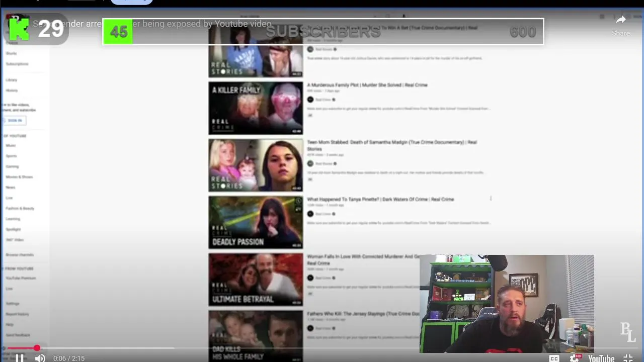Open 'A Murderous Family Plot' video title

367,85
